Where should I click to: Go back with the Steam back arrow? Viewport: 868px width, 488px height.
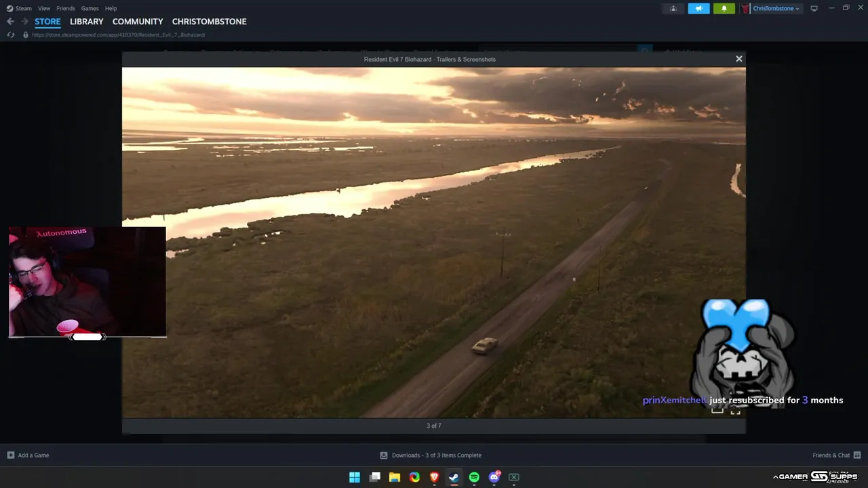(10, 22)
